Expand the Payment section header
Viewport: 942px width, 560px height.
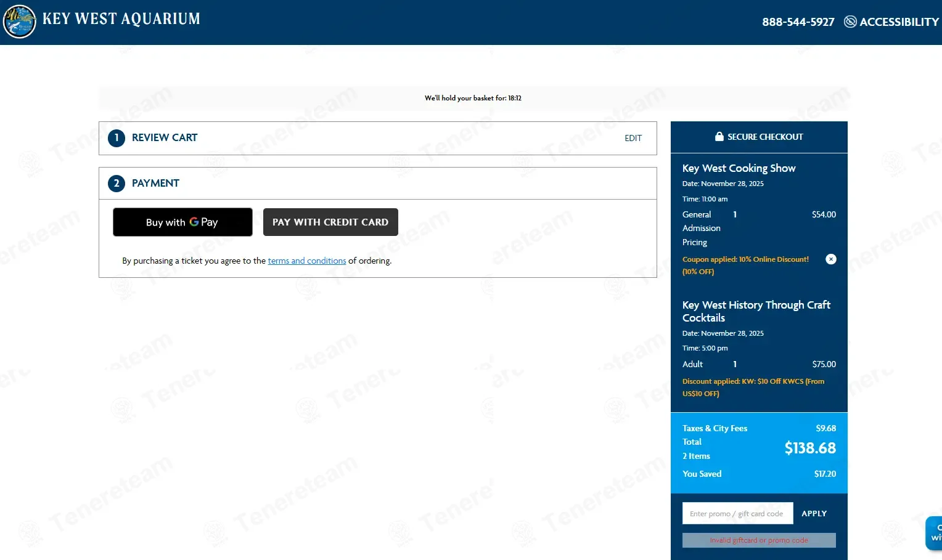point(378,184)
